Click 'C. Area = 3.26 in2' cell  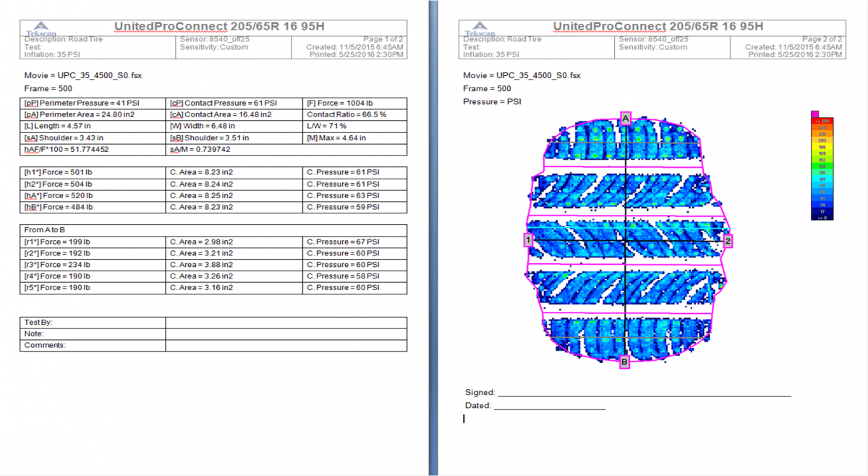[234, 276]
